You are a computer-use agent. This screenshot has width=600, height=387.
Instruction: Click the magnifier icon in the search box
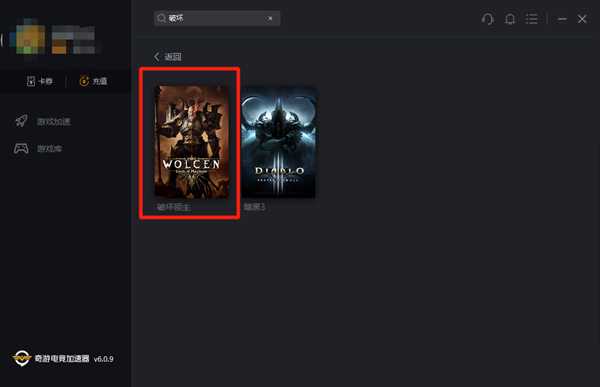(x=161, y=18)
